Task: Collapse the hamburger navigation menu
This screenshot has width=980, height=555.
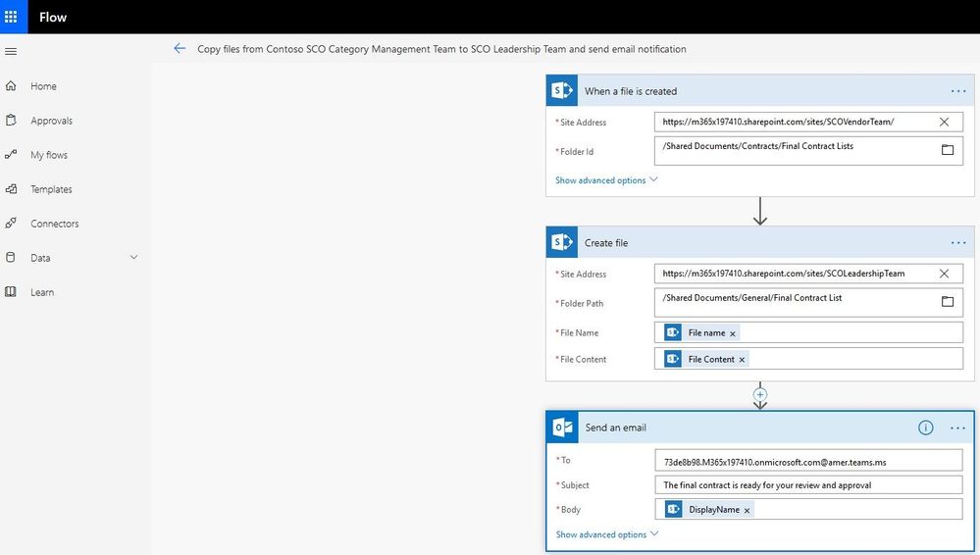Action: (11, 51)
